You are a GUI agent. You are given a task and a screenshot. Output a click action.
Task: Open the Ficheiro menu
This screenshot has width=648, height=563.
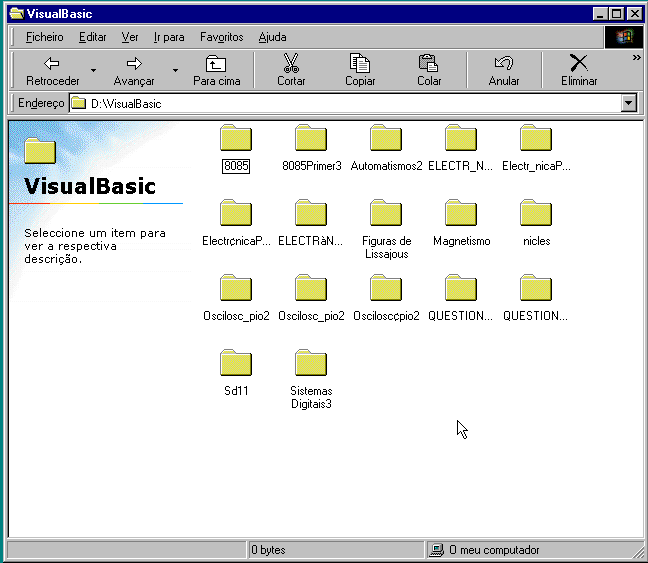pos(44,37)
